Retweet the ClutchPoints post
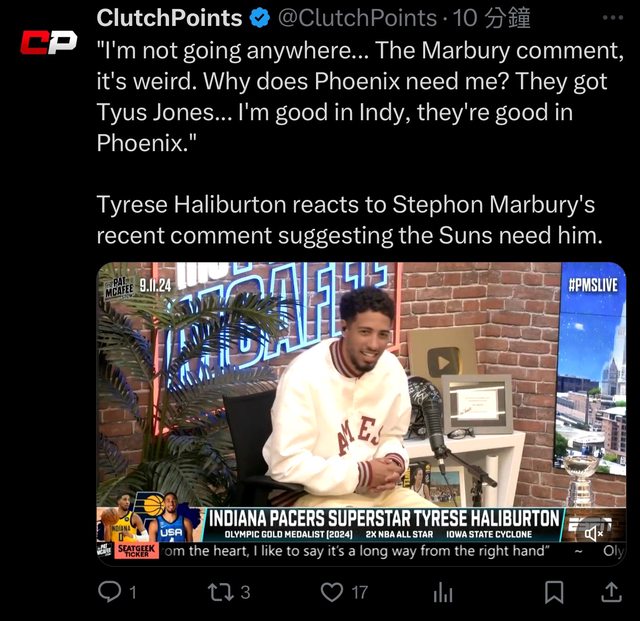 [x=221, y=592]
